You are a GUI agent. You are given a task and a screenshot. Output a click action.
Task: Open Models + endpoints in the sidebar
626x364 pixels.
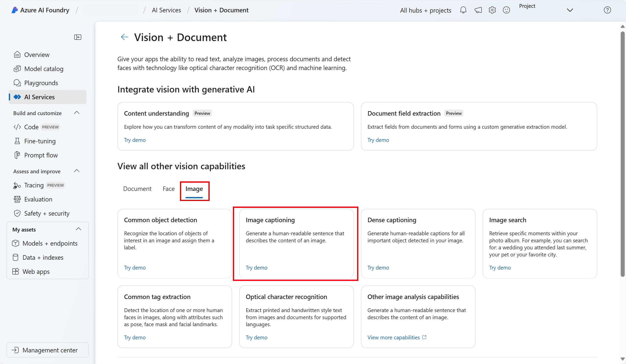pos(47,243)
